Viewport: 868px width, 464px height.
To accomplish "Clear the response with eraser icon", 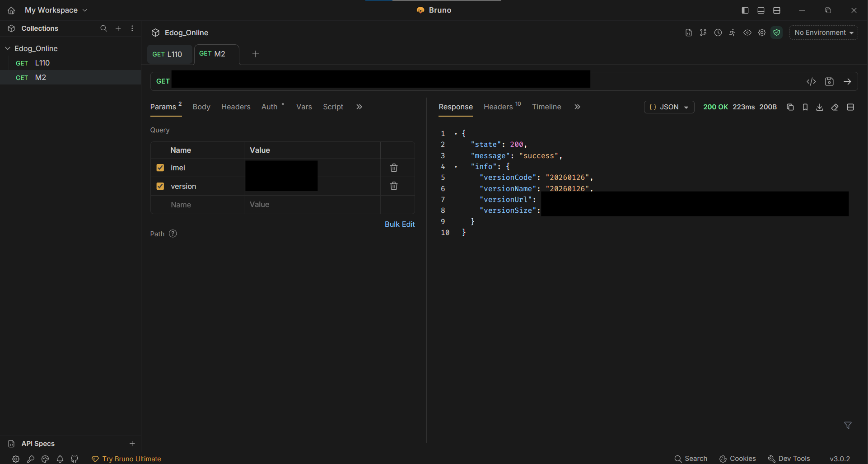I will coord(835,107).
